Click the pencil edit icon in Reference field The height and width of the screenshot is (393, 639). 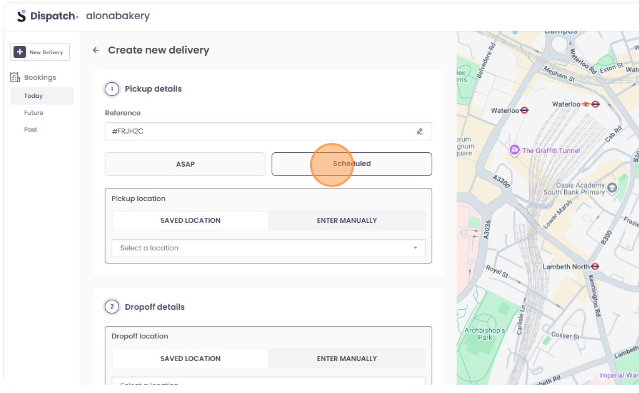[420, 131]
